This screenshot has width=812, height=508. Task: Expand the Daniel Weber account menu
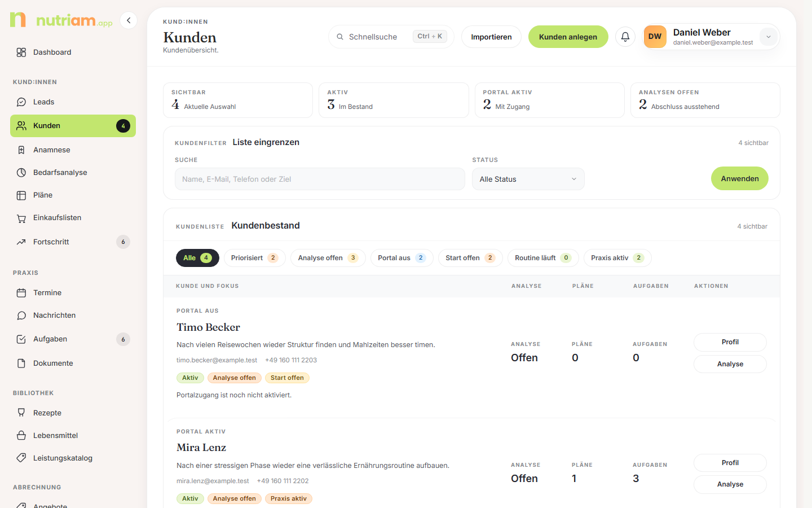(768, 37)
